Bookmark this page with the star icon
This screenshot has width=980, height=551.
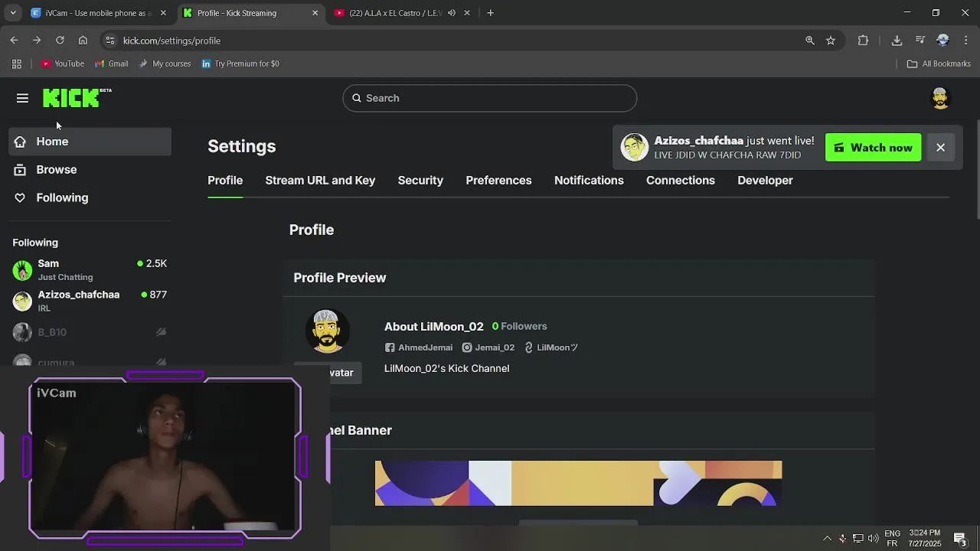(831, 41)
